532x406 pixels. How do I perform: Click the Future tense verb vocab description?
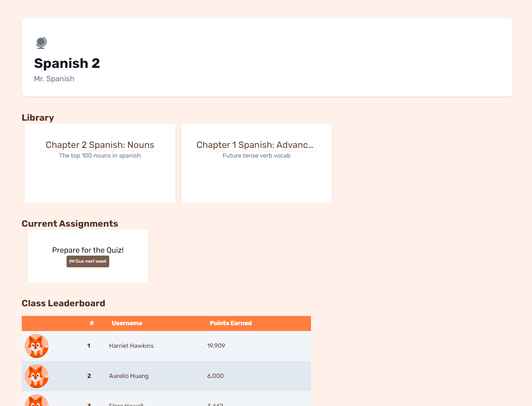(257, 155)
